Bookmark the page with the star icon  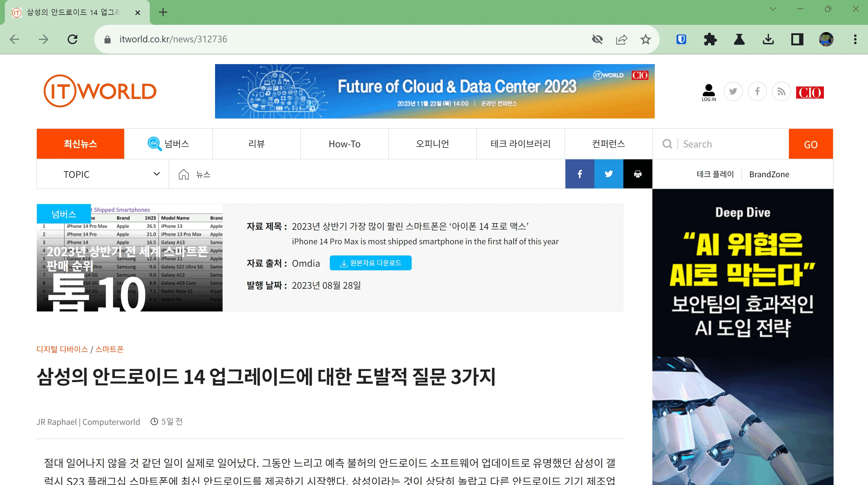[x=645, y=39]
